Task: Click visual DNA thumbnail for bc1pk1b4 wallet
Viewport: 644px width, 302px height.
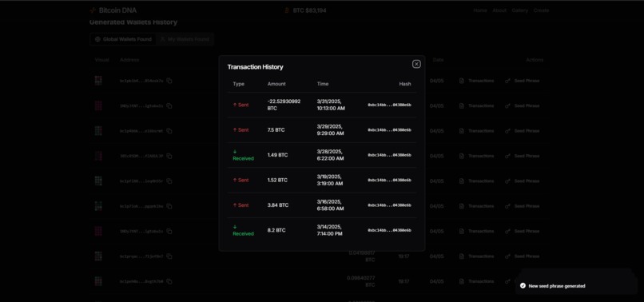Action: (x=98, y=81)
